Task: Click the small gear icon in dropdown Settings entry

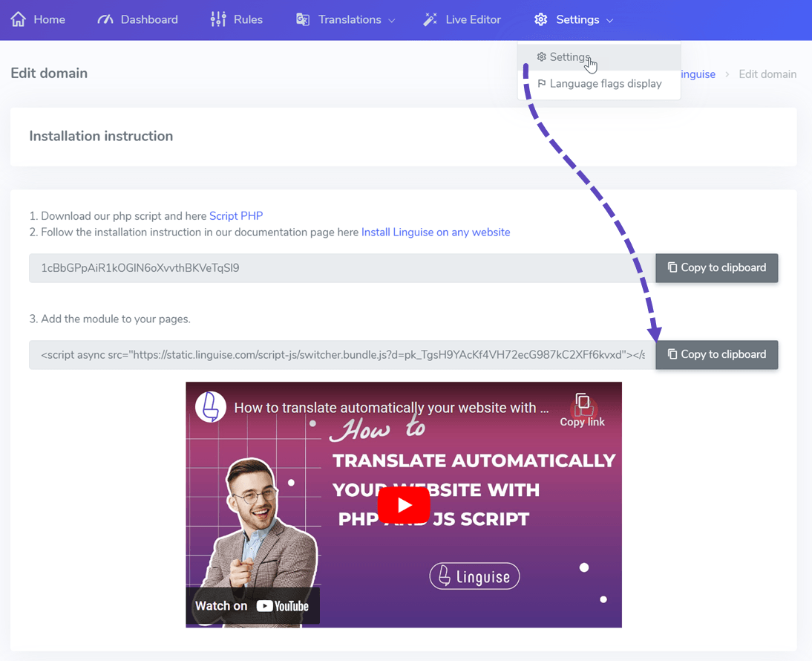Action: [x=542, y=56]
